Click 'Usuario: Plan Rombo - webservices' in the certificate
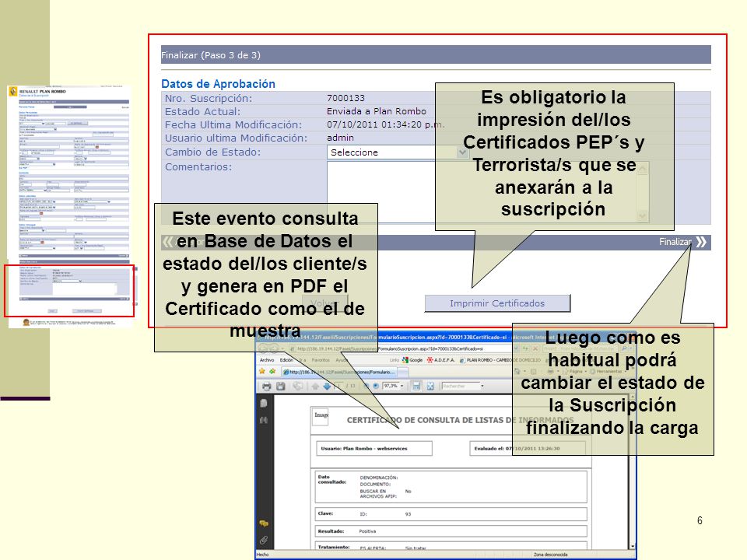Screen dimensions: 747x560 (x=364, y=449)
